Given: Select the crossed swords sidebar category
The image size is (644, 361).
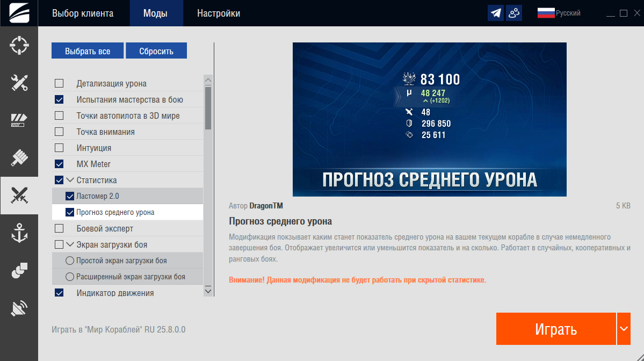Looking at the screenshot, I should coord(19,196).
